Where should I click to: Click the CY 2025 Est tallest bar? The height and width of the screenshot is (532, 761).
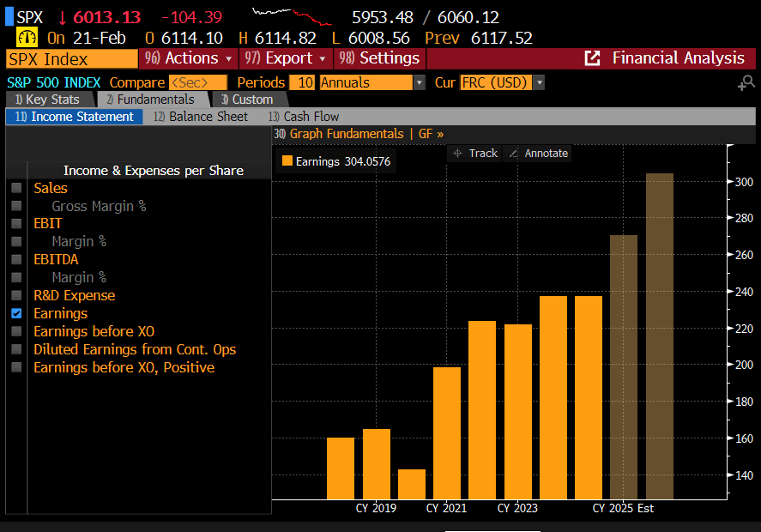click(x=660, y=336)
